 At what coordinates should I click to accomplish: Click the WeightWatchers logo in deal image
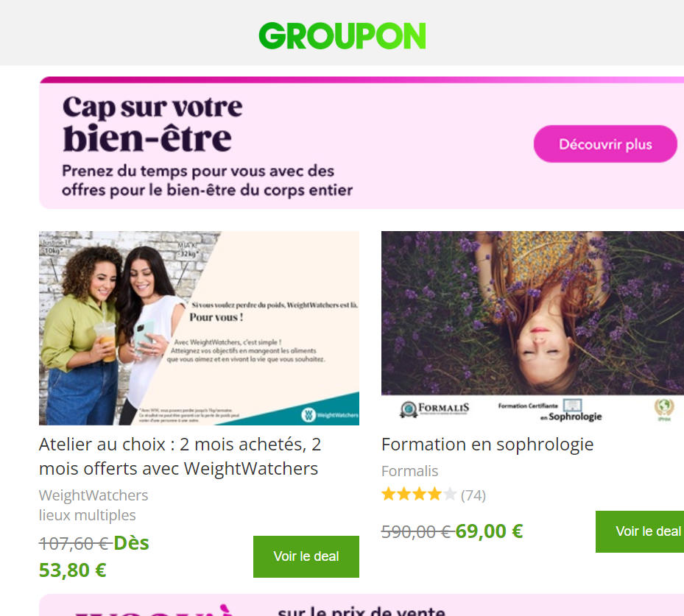click(330, 414)
